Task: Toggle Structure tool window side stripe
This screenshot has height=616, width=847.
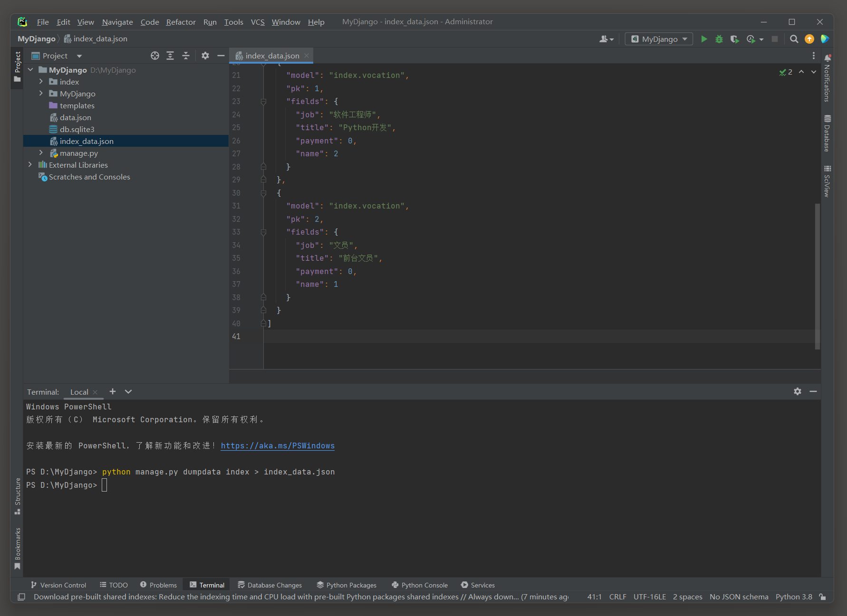Action: point(17,496)
